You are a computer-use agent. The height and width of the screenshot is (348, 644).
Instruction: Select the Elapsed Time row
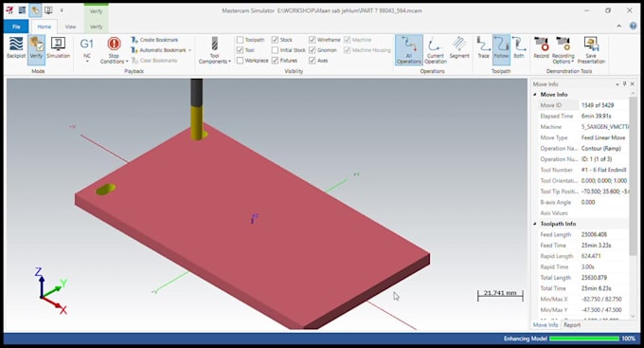click(583, 116)
